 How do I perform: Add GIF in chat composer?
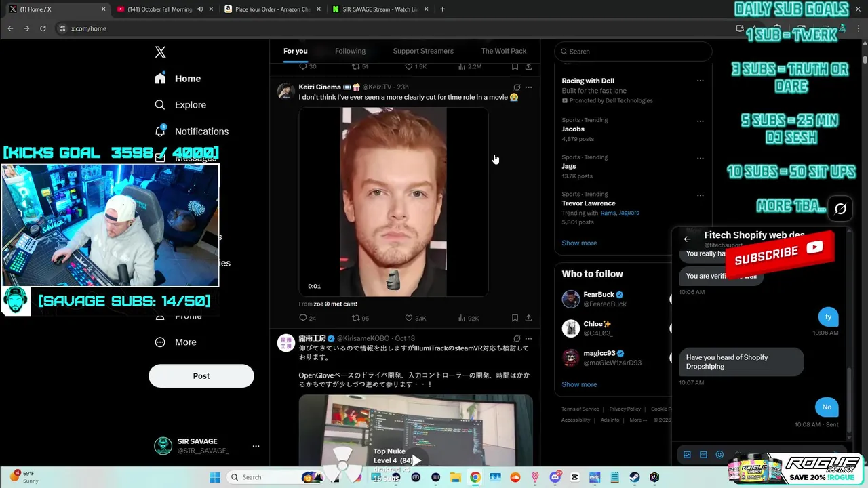tap(703, 455)
